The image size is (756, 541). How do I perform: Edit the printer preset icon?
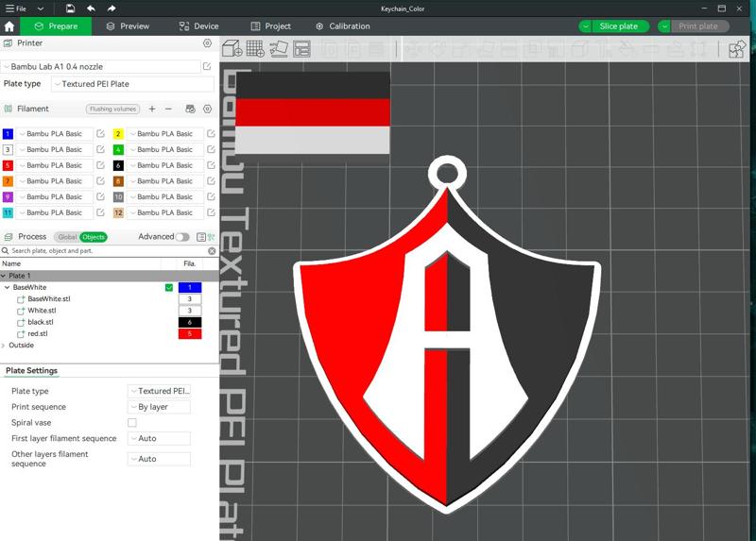click(207, 66)
